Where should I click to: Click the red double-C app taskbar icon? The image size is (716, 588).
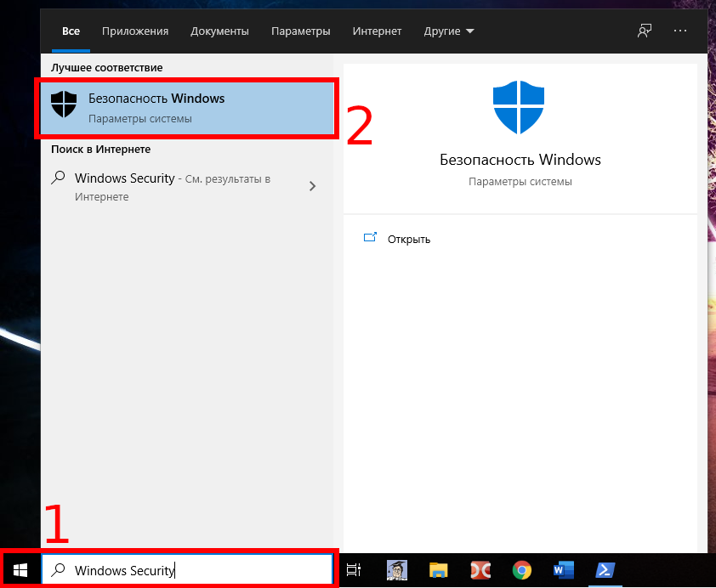(x=480, y=570)
